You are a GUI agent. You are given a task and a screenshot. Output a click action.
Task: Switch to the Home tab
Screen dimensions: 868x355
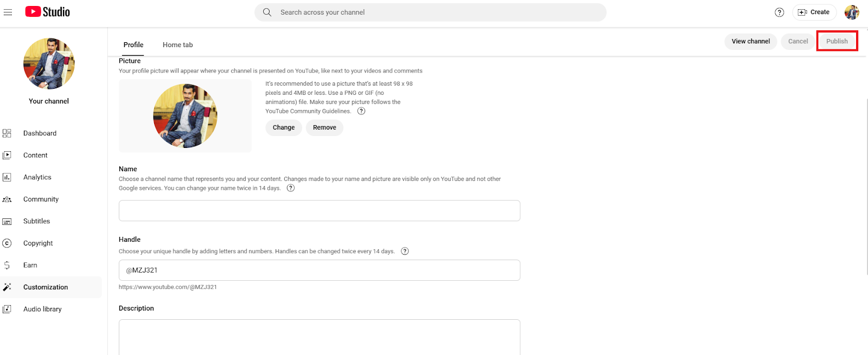click(177, 45)
